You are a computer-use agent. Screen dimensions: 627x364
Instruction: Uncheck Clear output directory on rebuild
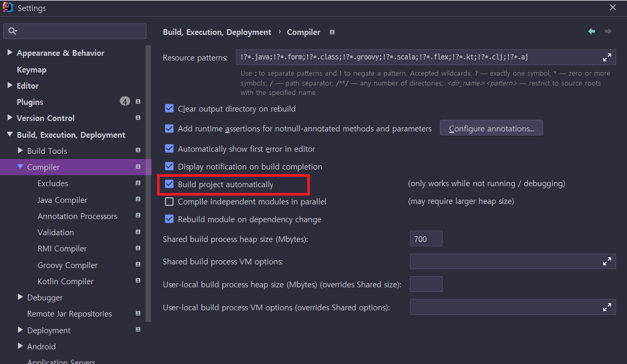point(169,108)
